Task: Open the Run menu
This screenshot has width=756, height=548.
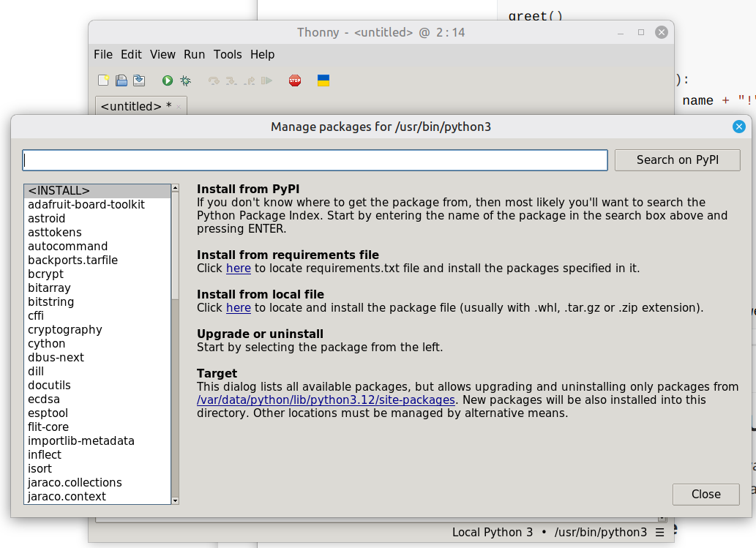Action: click(x=194, y=54)
